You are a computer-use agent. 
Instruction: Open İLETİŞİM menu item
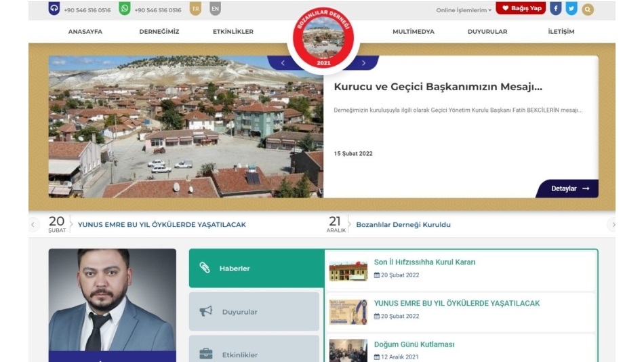(x=561, y=32)
